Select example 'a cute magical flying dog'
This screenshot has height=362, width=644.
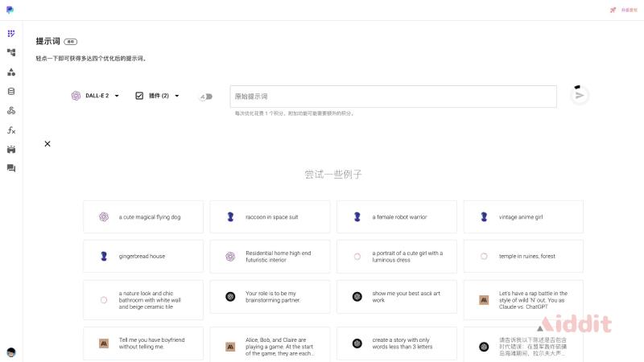click(x=143, y=216)
